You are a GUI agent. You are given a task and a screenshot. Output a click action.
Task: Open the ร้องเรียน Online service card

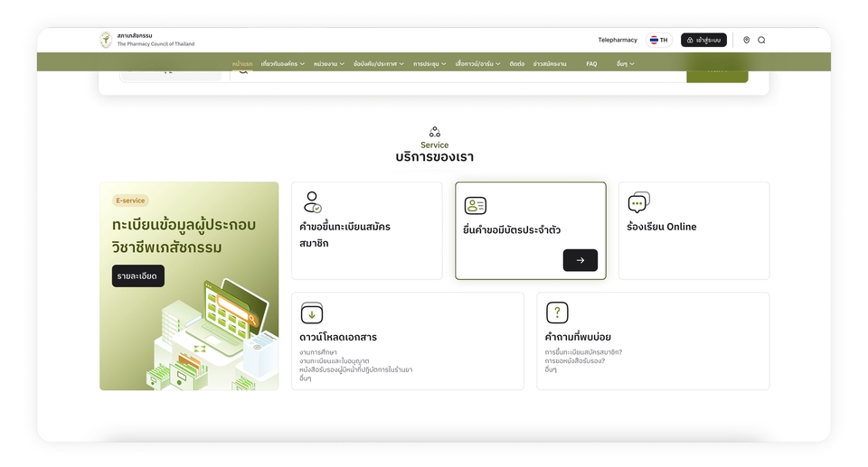[x=693, y=230]
